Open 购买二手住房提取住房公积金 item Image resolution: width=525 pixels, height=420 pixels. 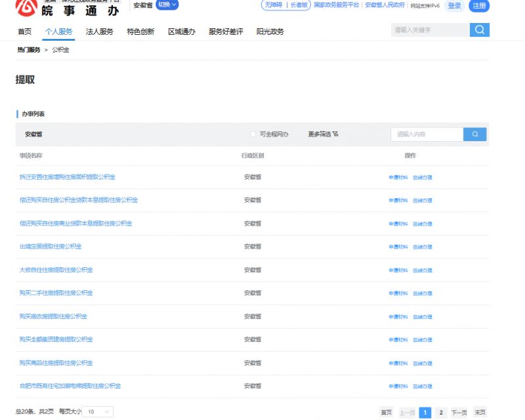point(56,293)
